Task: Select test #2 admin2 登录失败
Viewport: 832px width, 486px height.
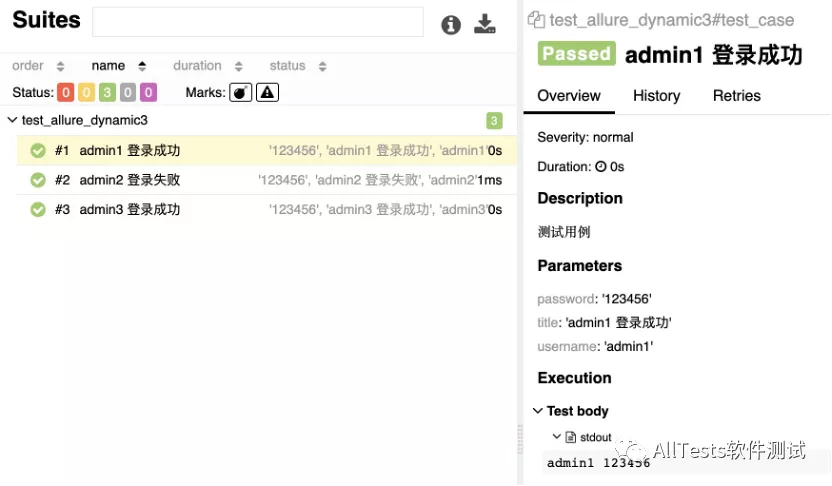Action: [x=267, y=180]
